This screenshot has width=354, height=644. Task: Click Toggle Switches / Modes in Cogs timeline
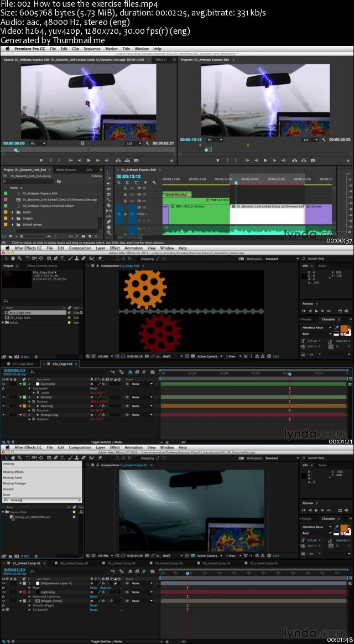107,442
